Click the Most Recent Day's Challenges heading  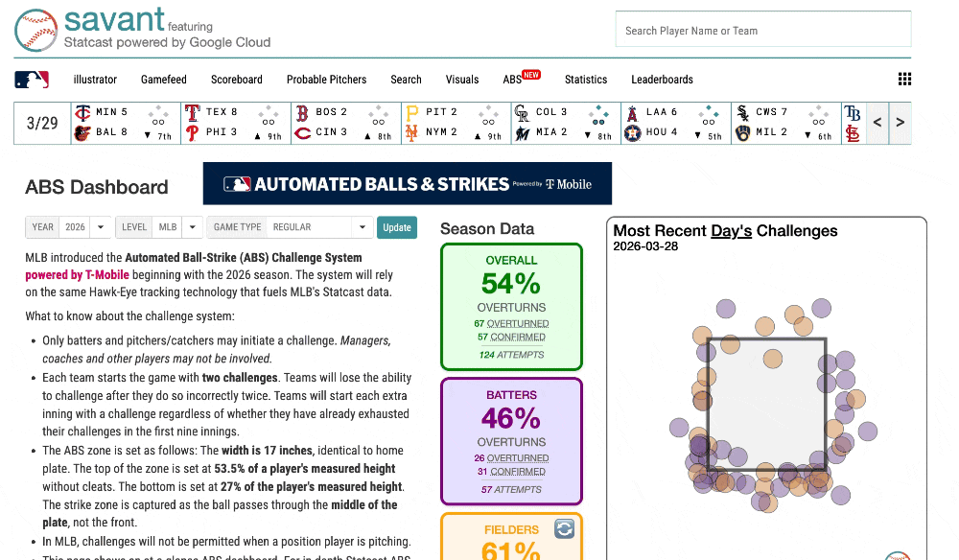click(725, 230)
